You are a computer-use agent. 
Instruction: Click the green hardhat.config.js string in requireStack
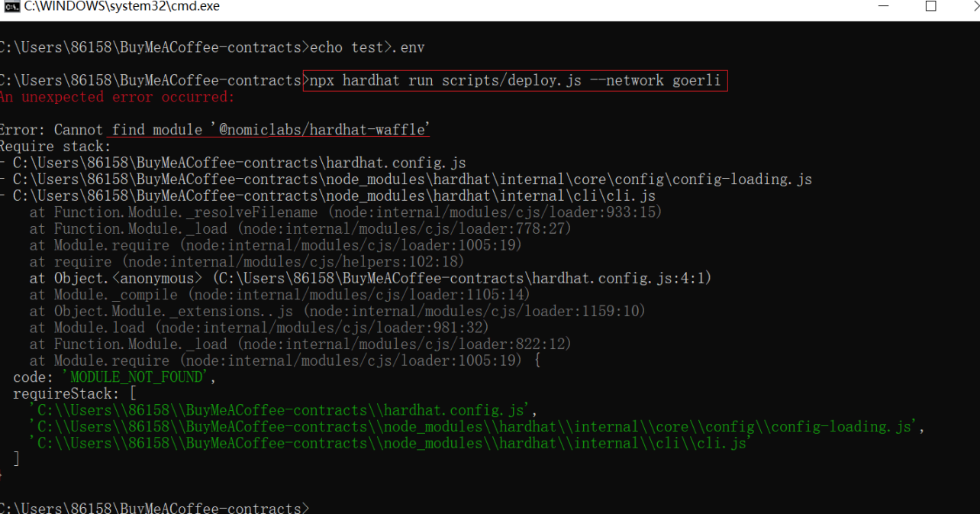click(282, 410)
